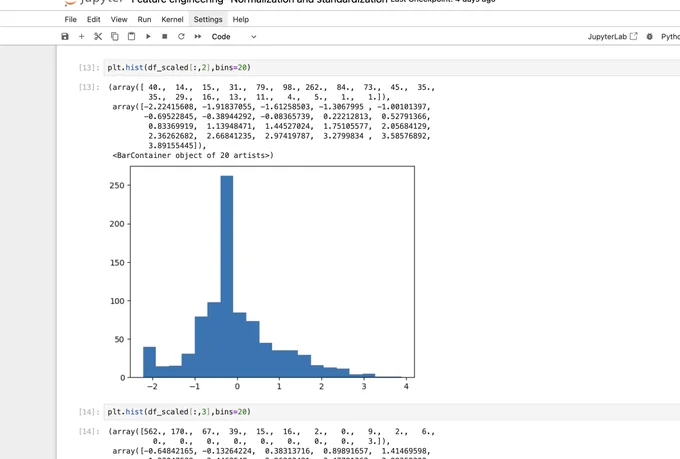680x459 pixels.
Task: Click the [14]: input prompt label
Action: [x=89, y=412]
